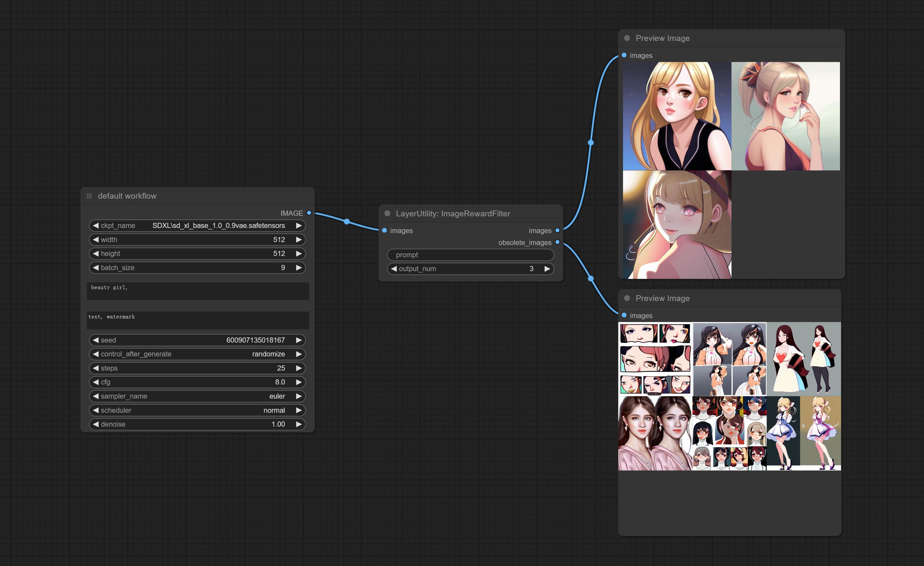Click the prompt text field in ImageRewardFilter
Viewport: 924px width, 566px height.
coord(470,255)
